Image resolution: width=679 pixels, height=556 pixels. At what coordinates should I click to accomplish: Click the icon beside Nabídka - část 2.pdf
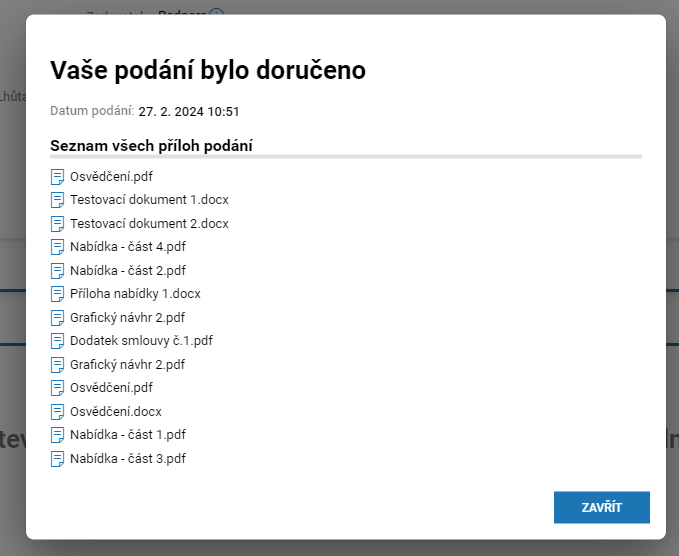57,271
